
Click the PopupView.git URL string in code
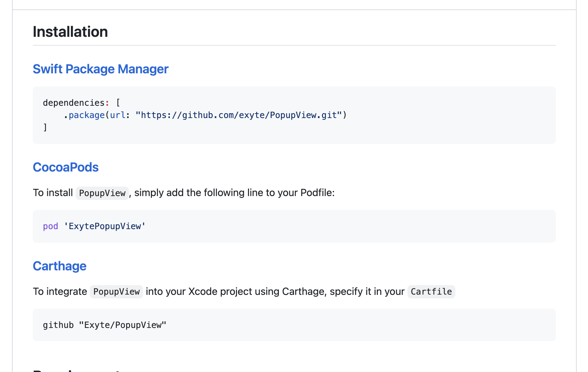(239, 115)
